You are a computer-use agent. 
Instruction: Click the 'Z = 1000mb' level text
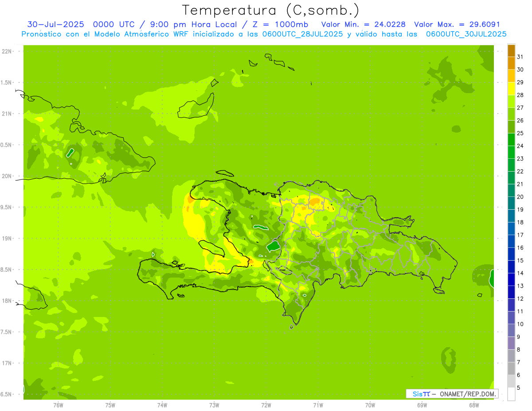(280, 24)
